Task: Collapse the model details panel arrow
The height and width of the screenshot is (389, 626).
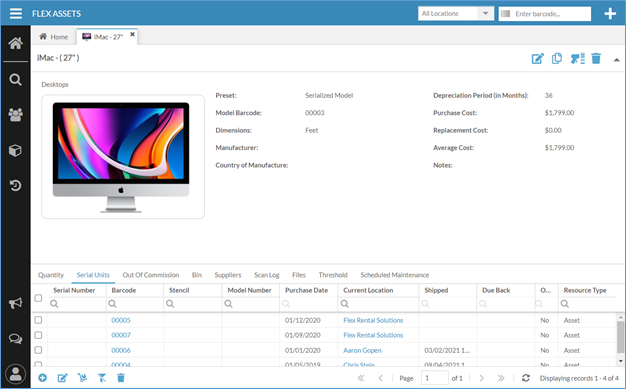Action: [x=616, y=60]
